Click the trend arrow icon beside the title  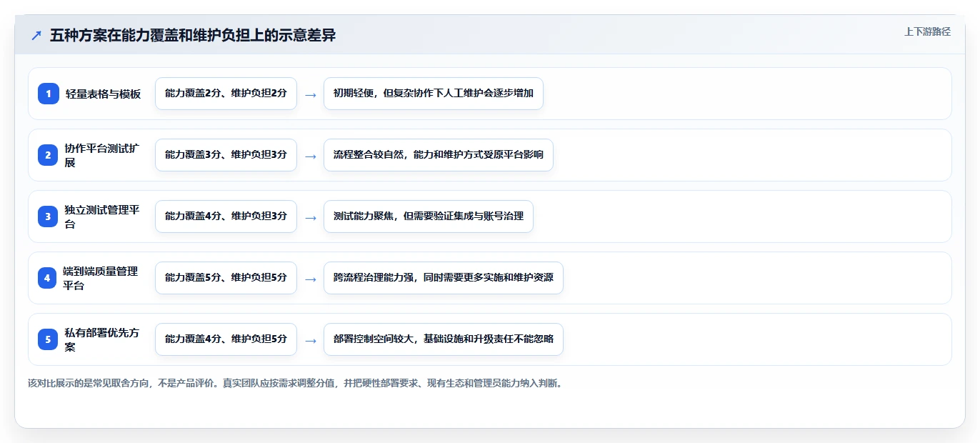click(36, 36)
